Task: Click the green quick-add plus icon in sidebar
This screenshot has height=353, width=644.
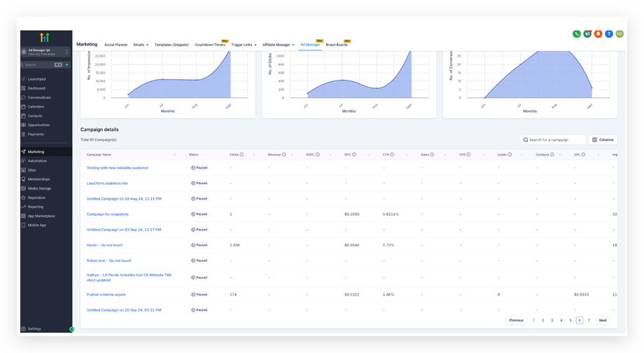Action: (67, 64)
